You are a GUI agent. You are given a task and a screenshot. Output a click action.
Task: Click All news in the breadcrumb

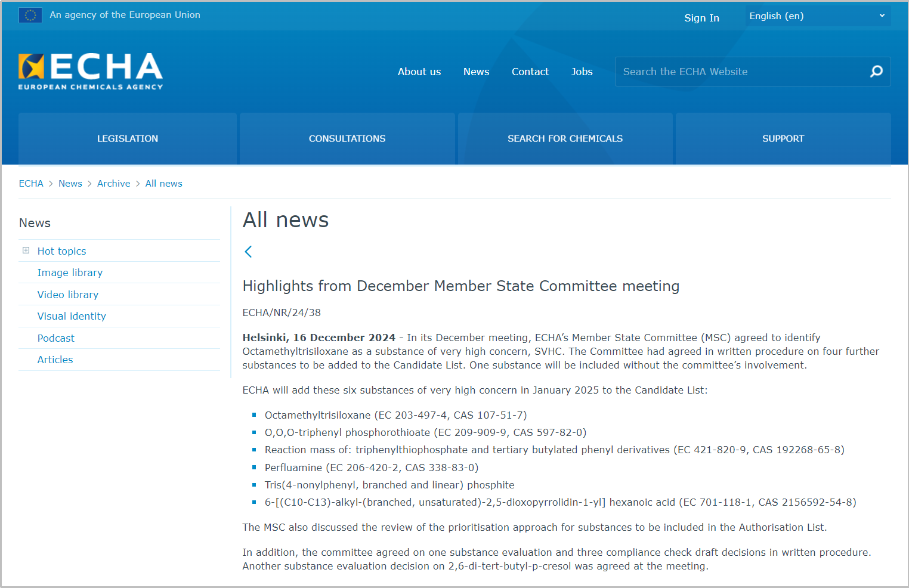pos(164,184)
